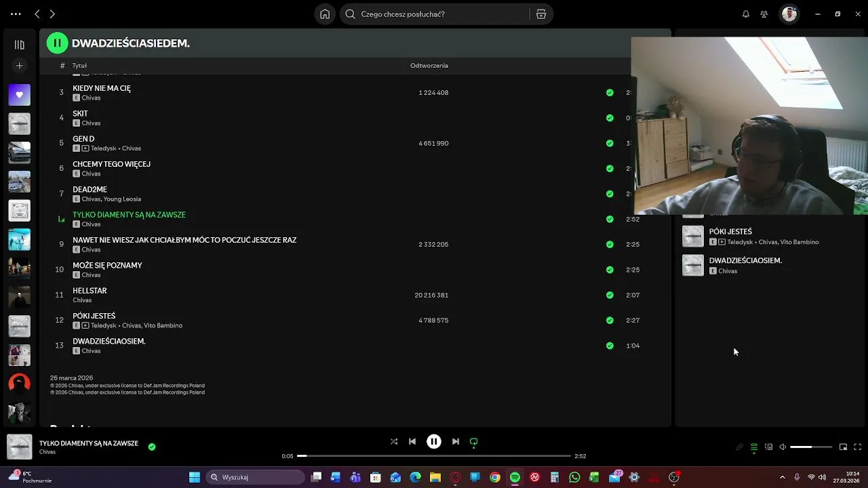Select track DWADZIEŚCIAOSIEM. in tracklist
The width and height of the screenshot is (868, 488).
[109, 342]
